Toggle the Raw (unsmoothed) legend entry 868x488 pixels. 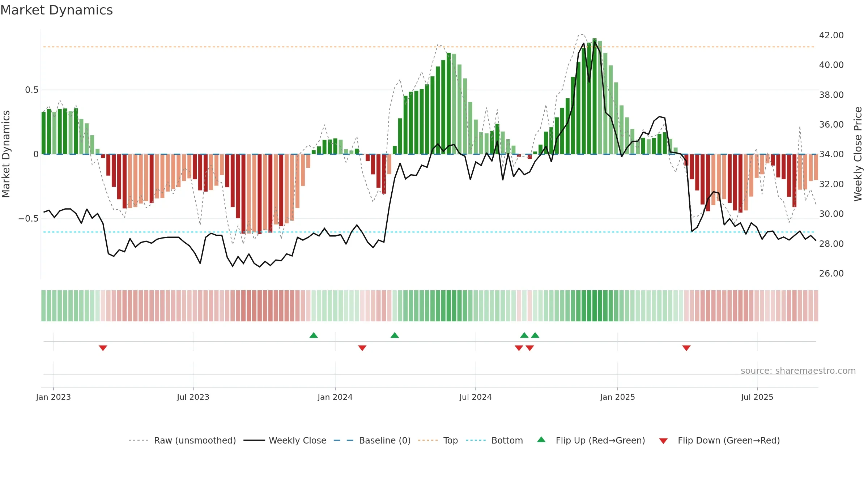(x=182, y=440)
